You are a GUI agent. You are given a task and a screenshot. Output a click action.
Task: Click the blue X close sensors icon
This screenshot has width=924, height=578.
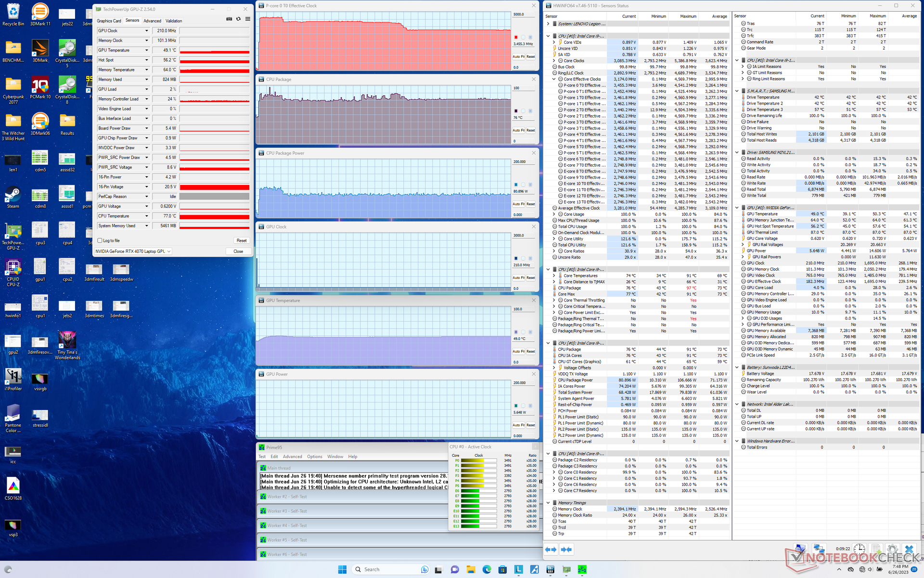coord(909,550)
